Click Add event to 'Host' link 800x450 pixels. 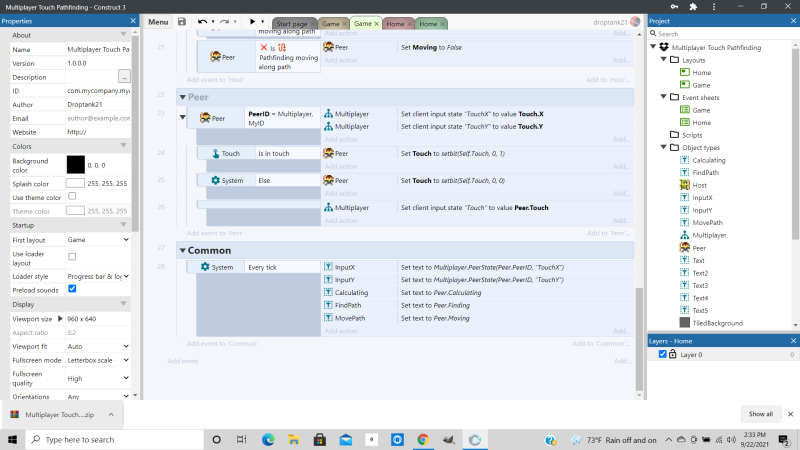[215, 80]
